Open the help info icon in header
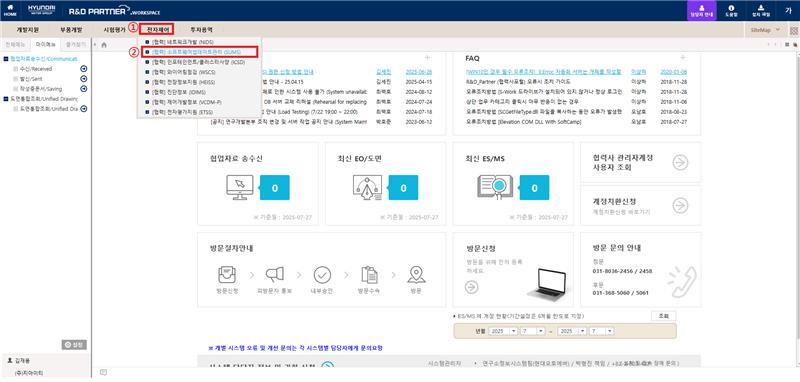Viewport: 800px width, 382px height. coord(731,10)
